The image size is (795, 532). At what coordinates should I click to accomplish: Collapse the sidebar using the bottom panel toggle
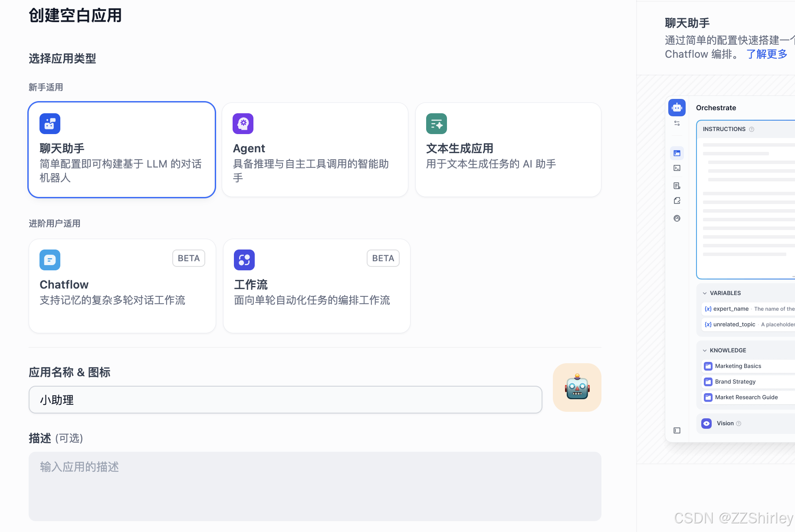click(677, 430)
